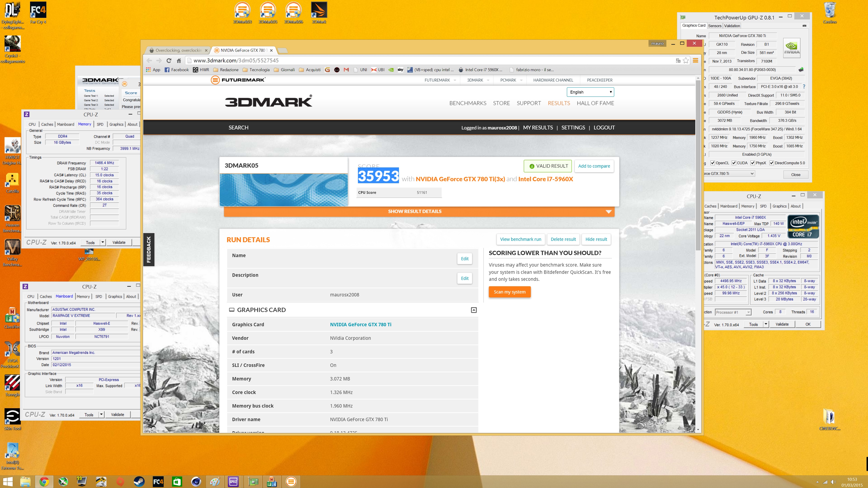Switch to the Validation tab in GPU-Z

[732, 26]
